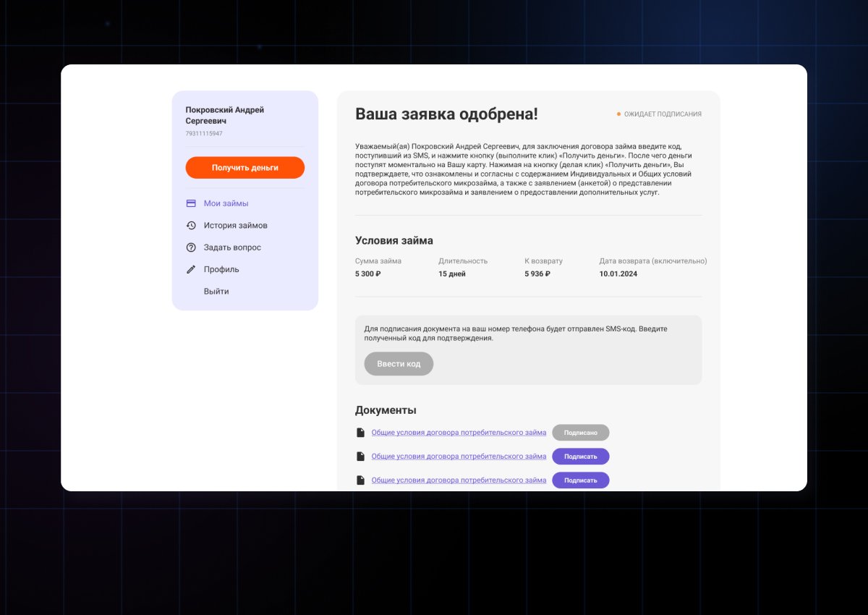Select the pencil icon next to Профиль
Viewport: 868px width, 615px height.
tap(191, 268)
